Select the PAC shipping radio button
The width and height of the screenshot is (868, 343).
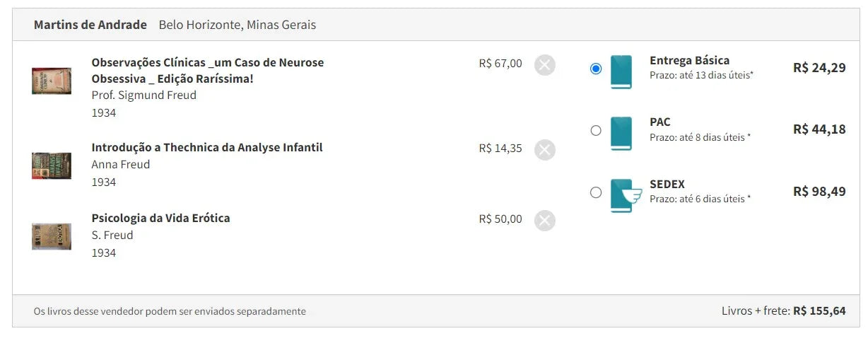(x=596, y=130)
